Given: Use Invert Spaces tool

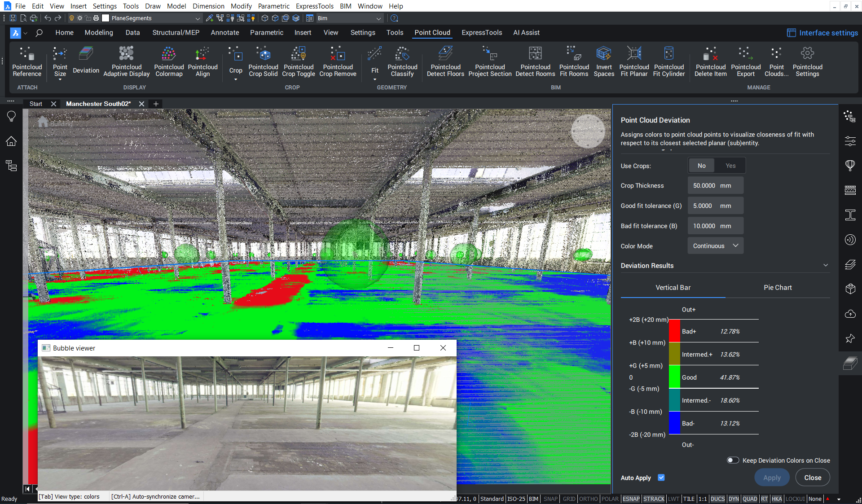Looking at the screenshot, I should click(603, 61).
